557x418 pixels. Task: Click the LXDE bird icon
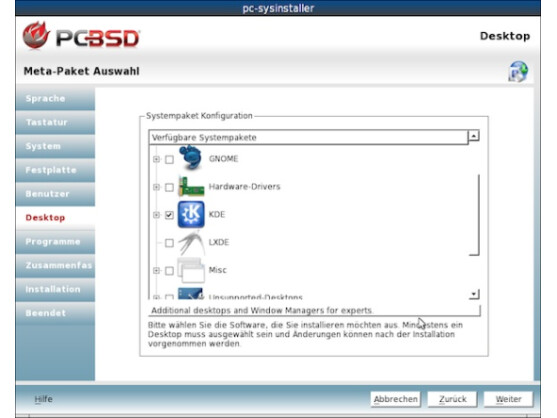tap(191, 243)
